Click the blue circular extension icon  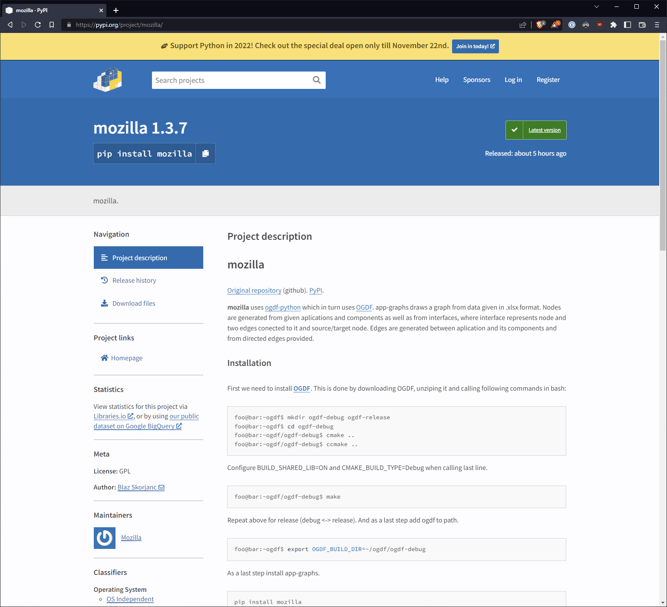(x=572, y=25)
